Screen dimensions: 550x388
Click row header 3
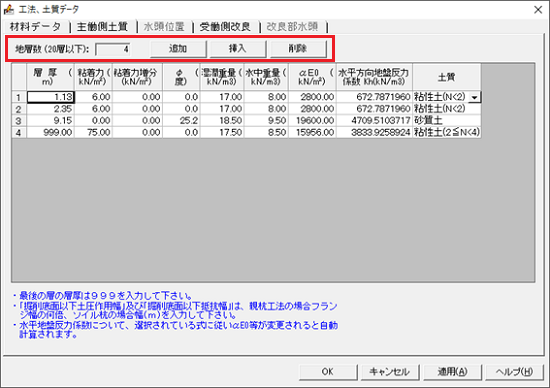pyautogui.click(x=19, y=121)
